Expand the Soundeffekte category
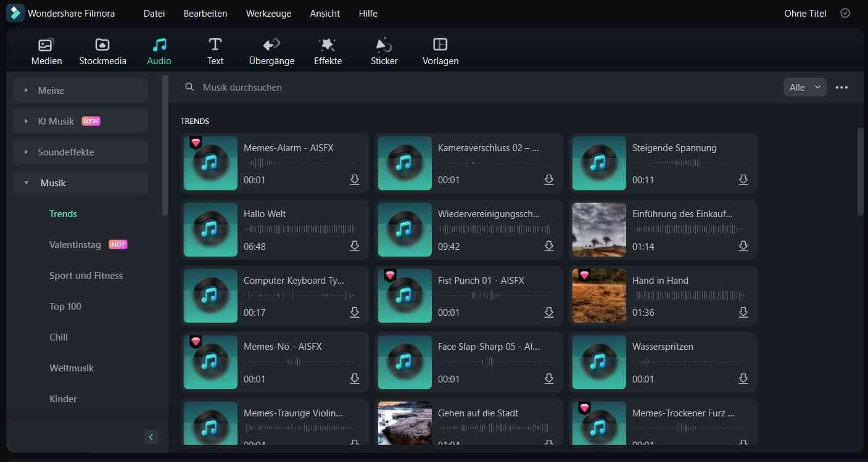This screenshot has height=462, width=868. click(x=80, y=152)
